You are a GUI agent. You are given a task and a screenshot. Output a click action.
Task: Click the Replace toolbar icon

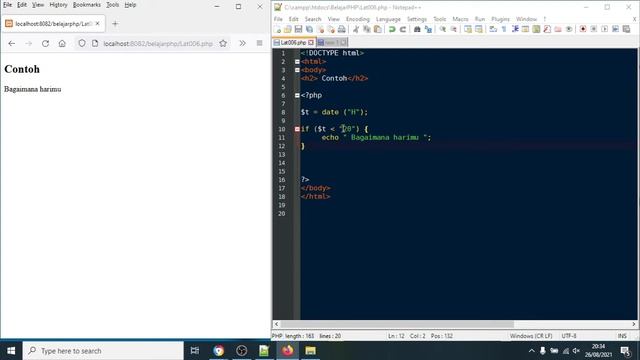coord(428,29)
